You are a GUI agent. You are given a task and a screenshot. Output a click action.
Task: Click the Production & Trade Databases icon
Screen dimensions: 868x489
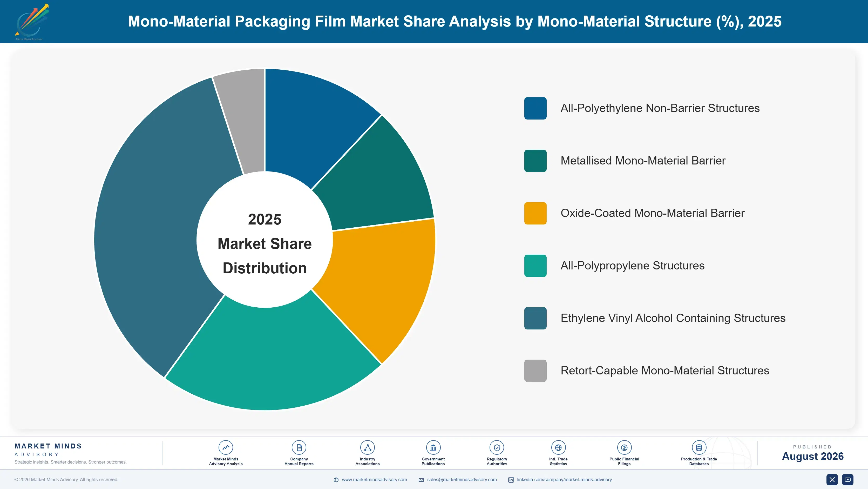click(699, 447)
